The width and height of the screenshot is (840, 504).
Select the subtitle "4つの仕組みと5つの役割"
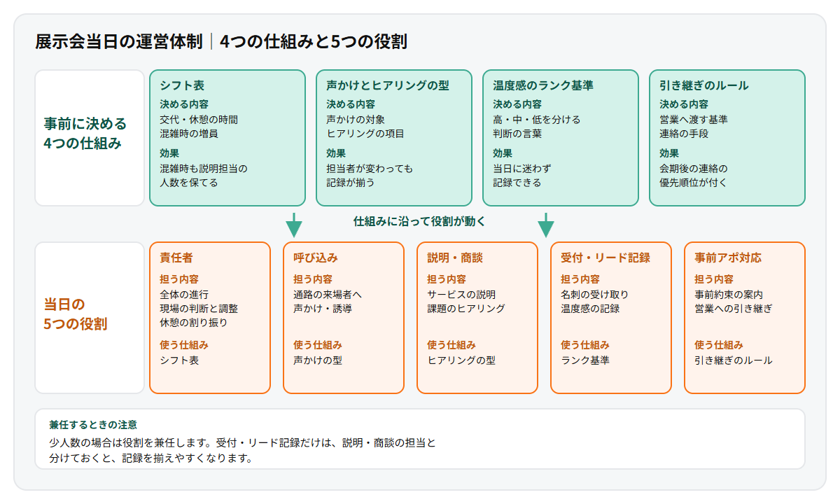pyautogui.click(x=314, y=42)
